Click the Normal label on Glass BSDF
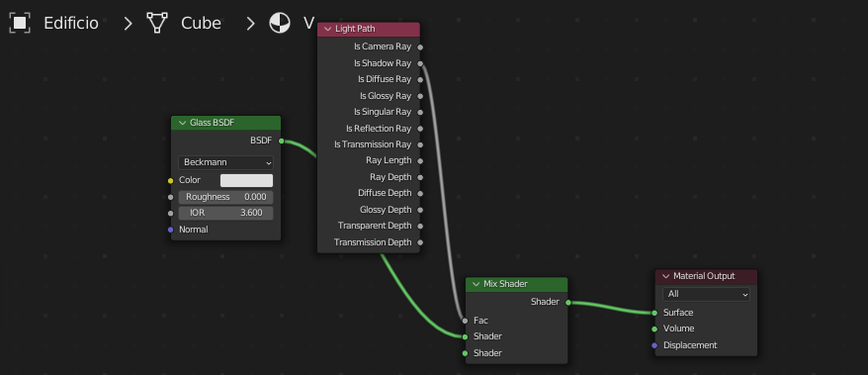This screenshot has width=868, height=375. (193, 230)
